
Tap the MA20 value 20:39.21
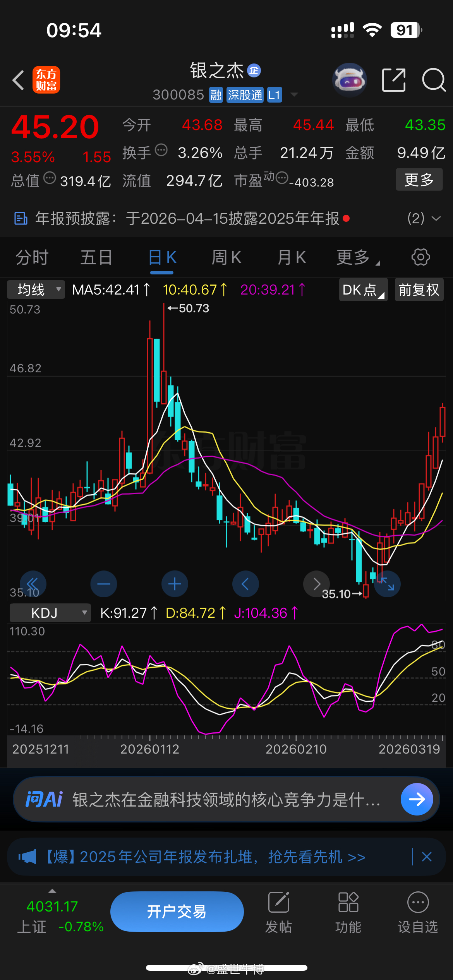coord(273,290)
